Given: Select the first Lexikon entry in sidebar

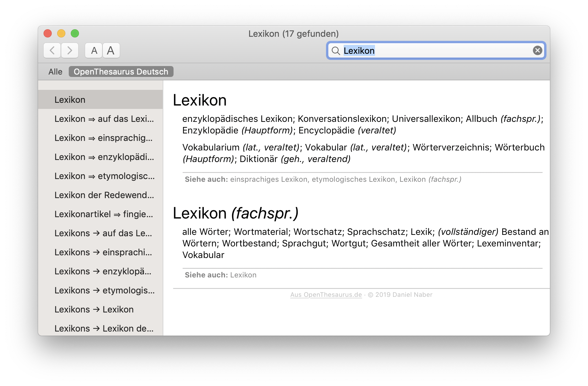Looking at the screenshot, I should coord(100,100).
